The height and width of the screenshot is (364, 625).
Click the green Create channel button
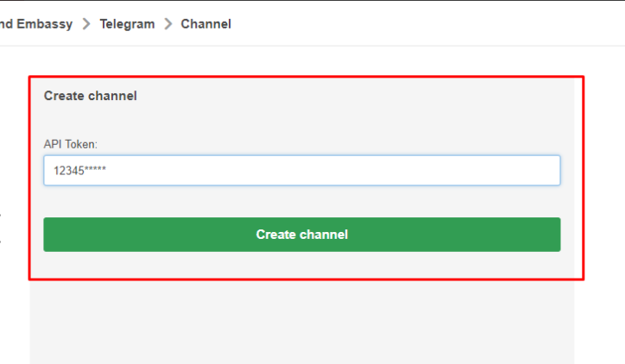(x=302, y=234)
